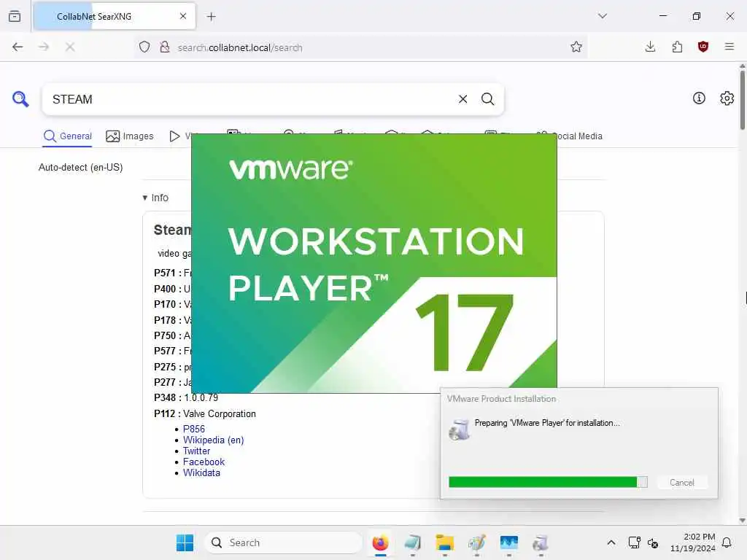
Task: Open the Firefox View icon left of tabs
Action: 15,16
